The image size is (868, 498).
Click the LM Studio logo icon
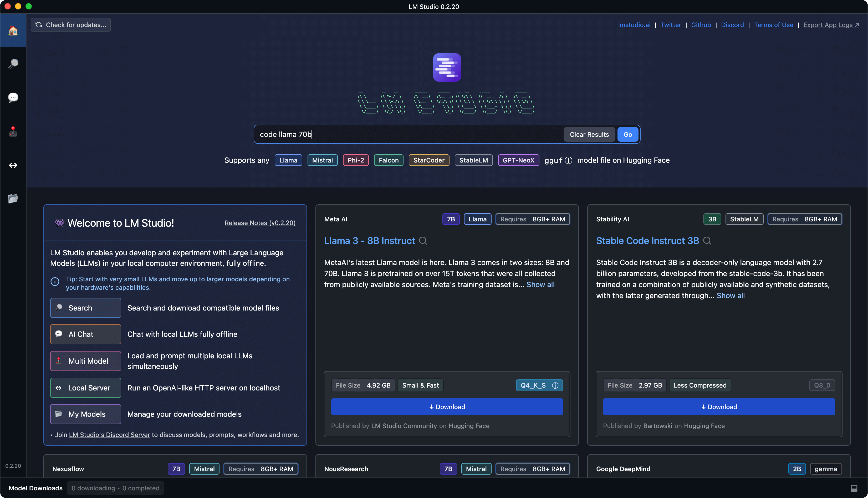coord(447,67)
